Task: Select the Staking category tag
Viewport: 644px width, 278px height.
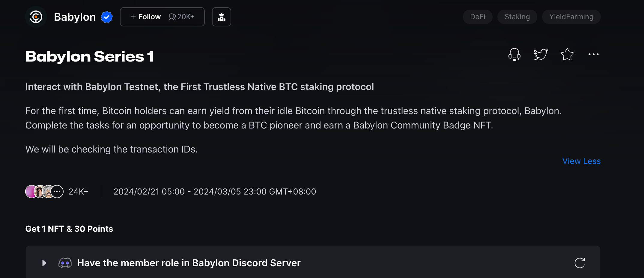Action: pyautogui.click(x=517, y=17)
